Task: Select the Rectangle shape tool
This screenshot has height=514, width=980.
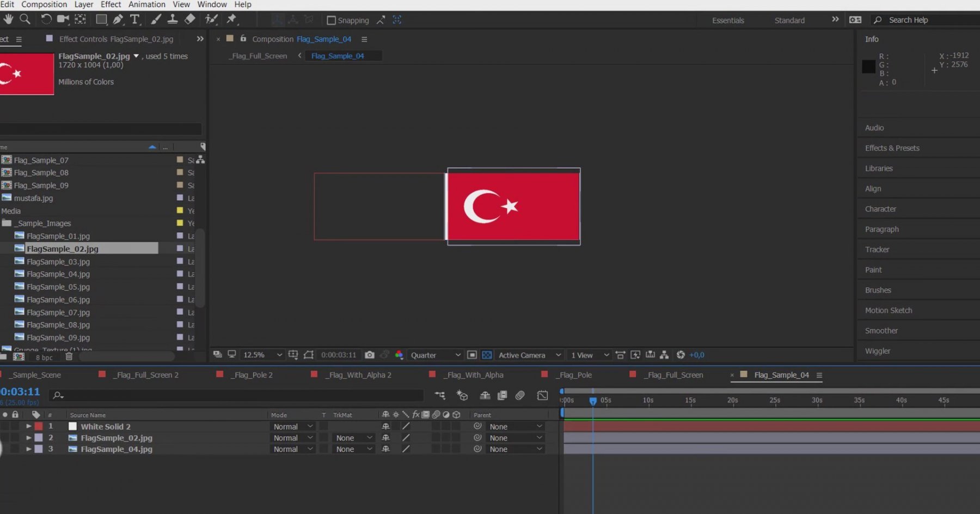Action: [101, 19]
